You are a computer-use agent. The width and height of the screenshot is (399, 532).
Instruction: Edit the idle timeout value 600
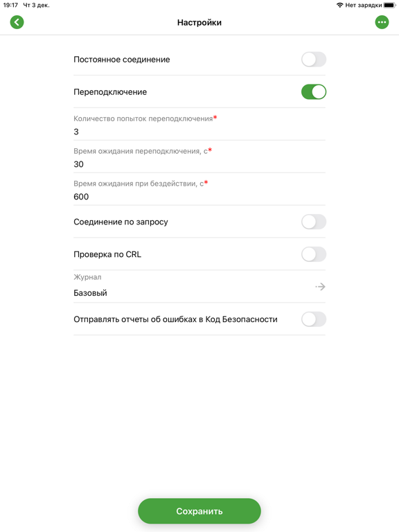tap(199, 197)
